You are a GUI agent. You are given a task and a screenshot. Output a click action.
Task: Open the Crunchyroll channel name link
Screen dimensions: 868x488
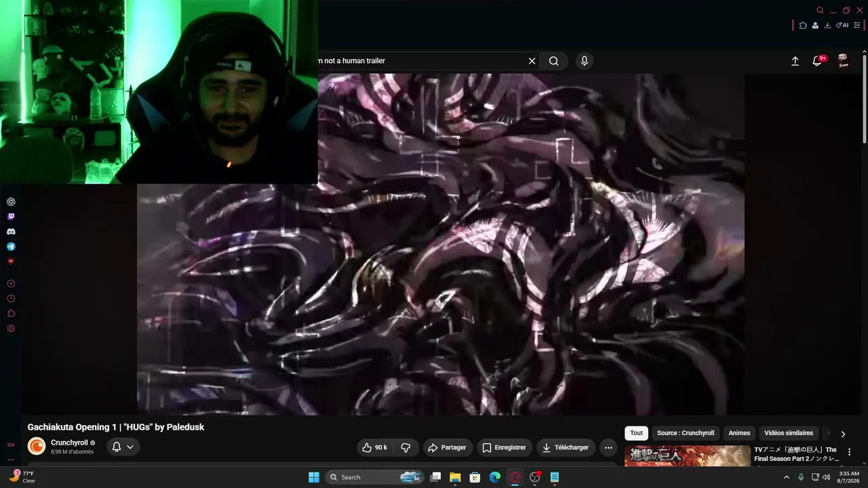click(69, 443)
